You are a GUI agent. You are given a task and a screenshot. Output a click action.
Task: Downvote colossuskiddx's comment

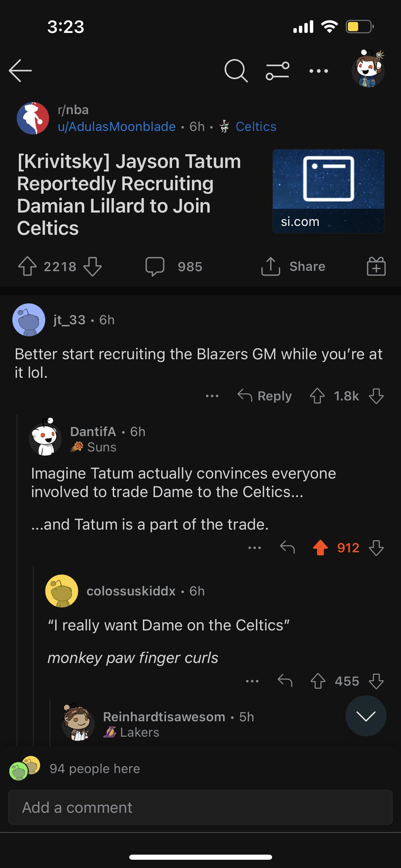click(376, 681)
